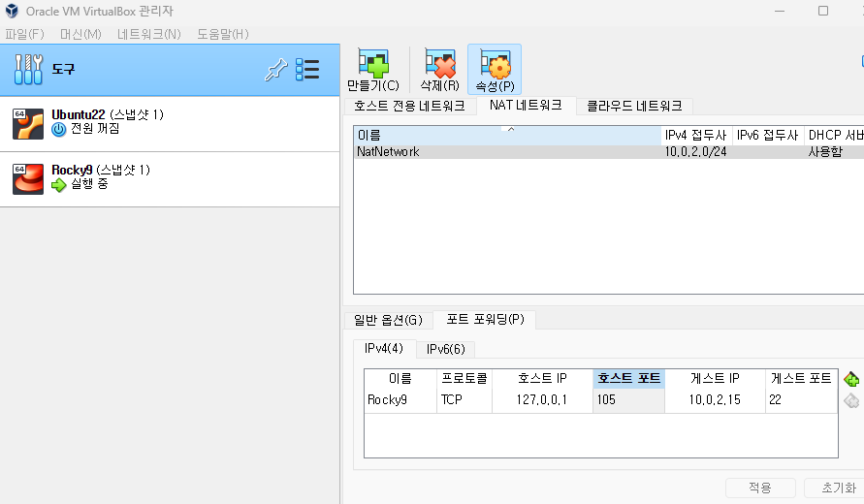Image resolution: width=864 pixels, height=504 pixels.
Task: Click the 127.0.0.1 host IP cell
Action: pyautogui.click(x=542, y=400)
